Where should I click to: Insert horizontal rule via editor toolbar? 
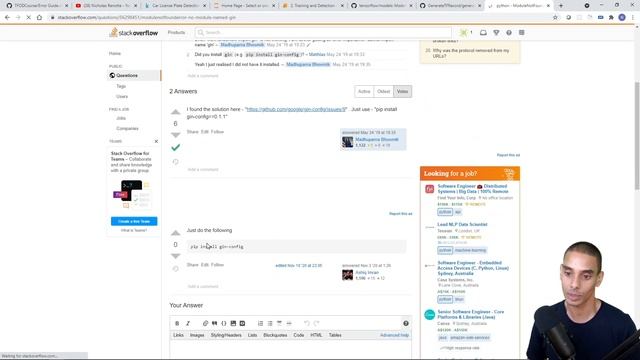(289, 323)
